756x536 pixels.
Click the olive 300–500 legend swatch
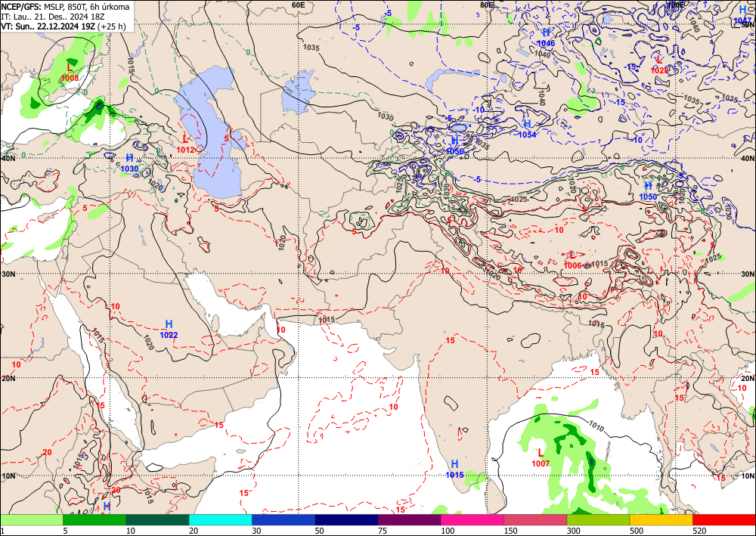coord(598,519)
